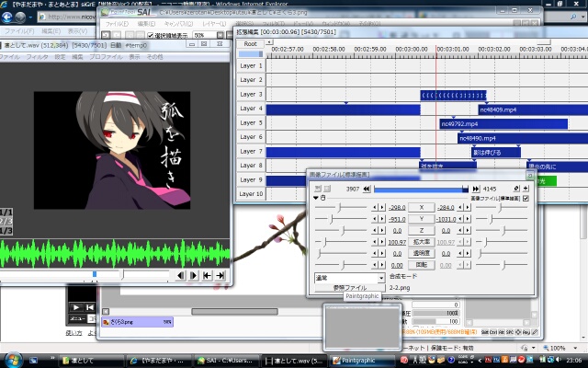The image size is (588, 368).
Task: Click the 00:03:00.00 mark on timeline ruler
Action: click(x=411, y=49)
